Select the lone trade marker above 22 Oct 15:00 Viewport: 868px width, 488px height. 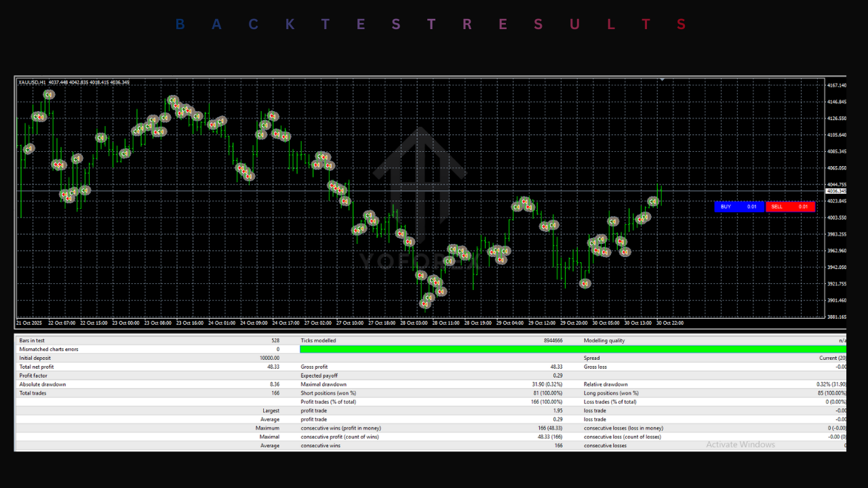[x=101, y=138]
